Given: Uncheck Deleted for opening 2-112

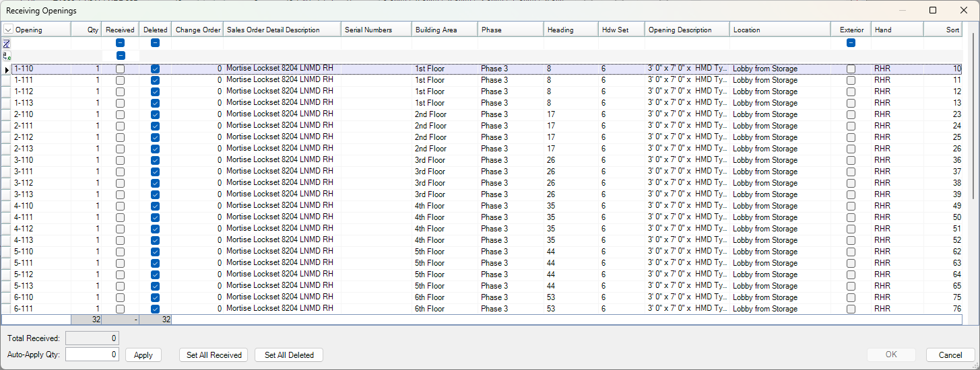Looking at the screenshot, I should coord(155,137).
